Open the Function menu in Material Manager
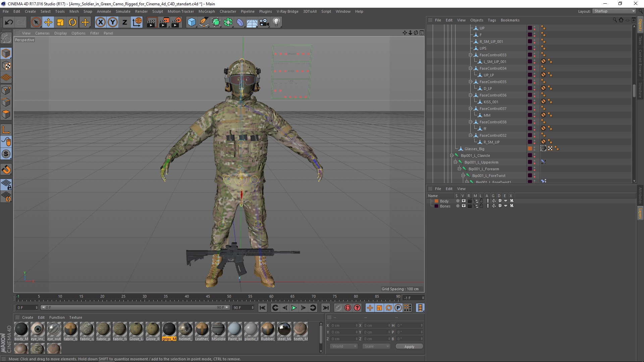The image size is (644, 362). 57,317
